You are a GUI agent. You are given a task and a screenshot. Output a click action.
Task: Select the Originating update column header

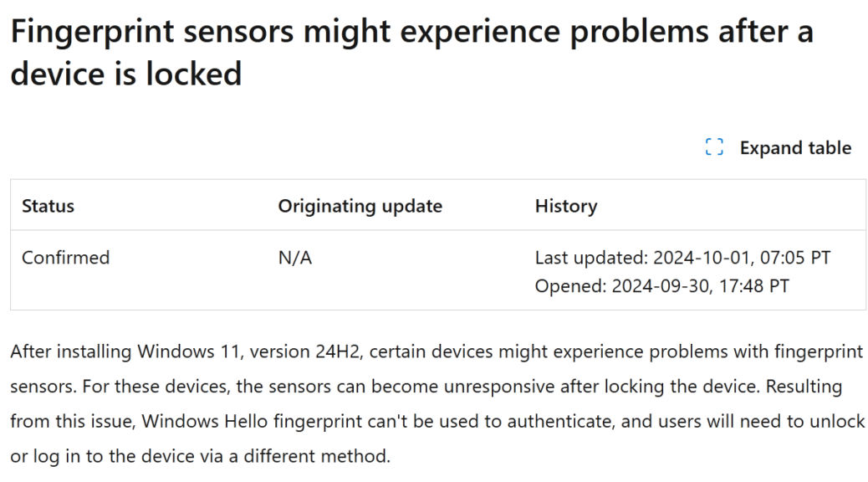pos(360,206)
